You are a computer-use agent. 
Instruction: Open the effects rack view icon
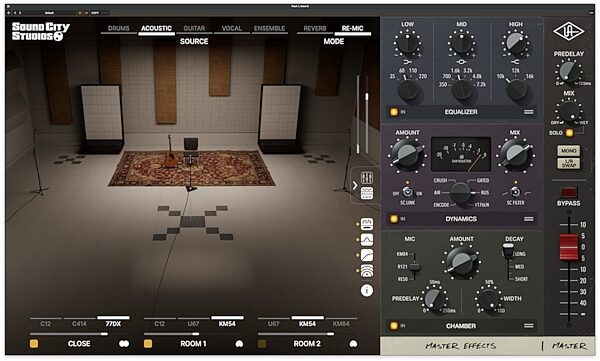[x=367, y=193]
